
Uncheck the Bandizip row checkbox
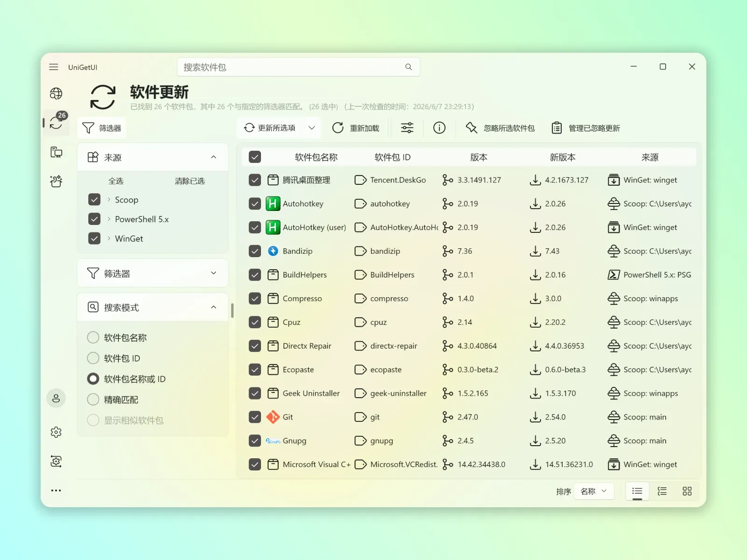(255, 251)
